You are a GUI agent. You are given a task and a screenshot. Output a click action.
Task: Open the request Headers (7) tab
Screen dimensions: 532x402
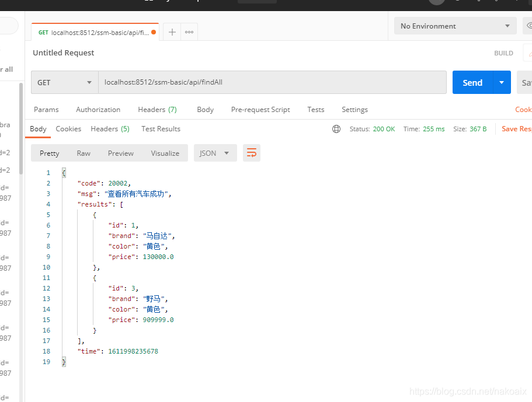(157, 110)
